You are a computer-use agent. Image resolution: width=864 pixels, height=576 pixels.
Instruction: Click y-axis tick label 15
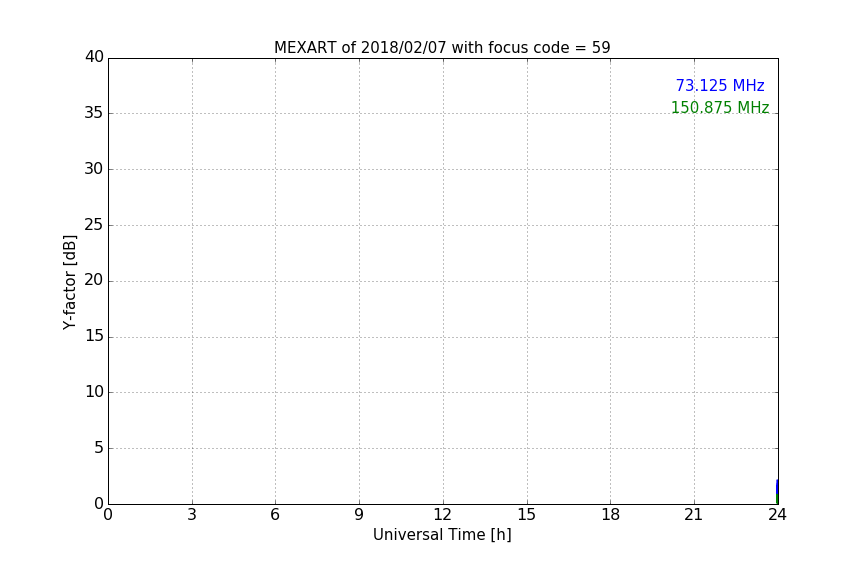[94, 336]
